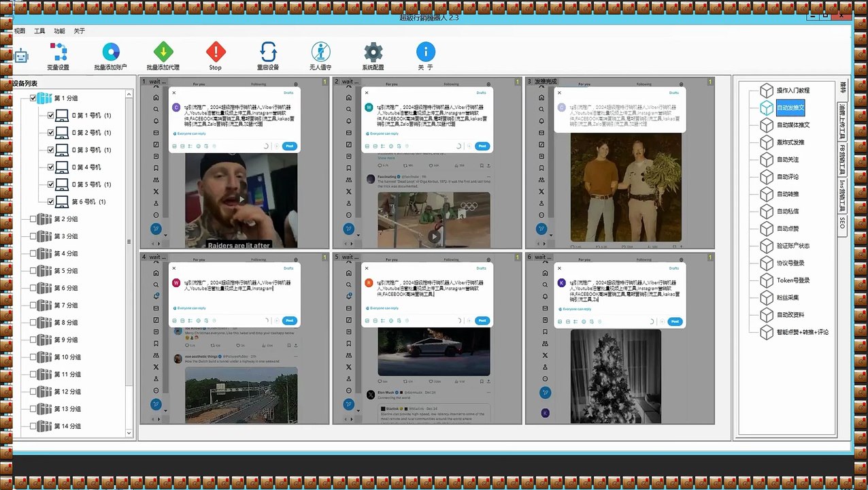868x490 pixels.
Task: Check the 第 3 分组 group checkbox
Action: point(33,236)
